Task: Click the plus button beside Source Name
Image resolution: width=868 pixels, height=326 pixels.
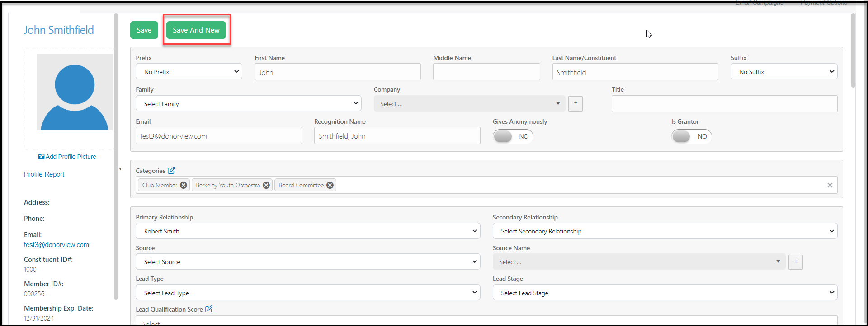Action: pyautogui.click(x=796, y=262)
